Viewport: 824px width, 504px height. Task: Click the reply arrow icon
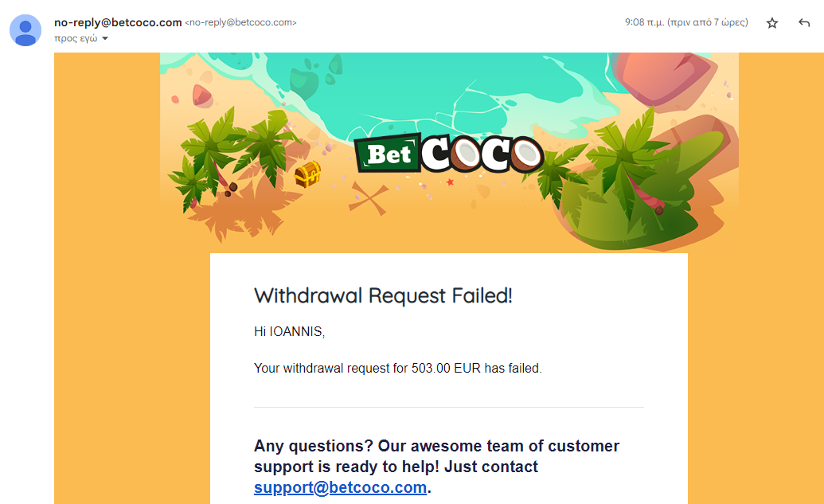pyautogui.click(x=804, y=23)
